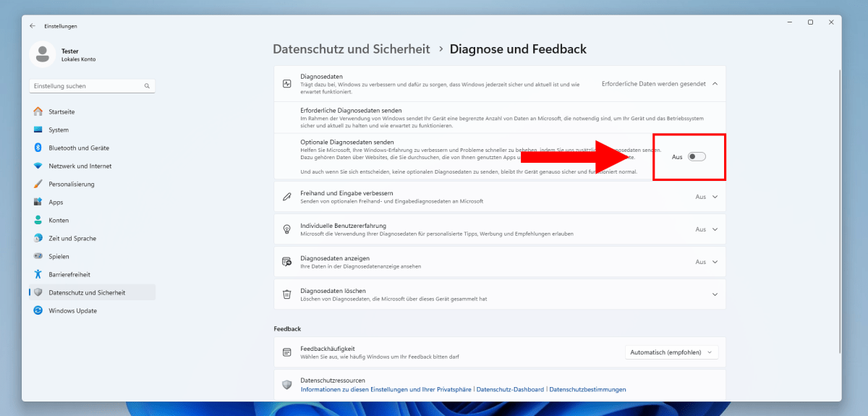
Task: Click the Personalisierung brush icon
Action: click(38, 184)
